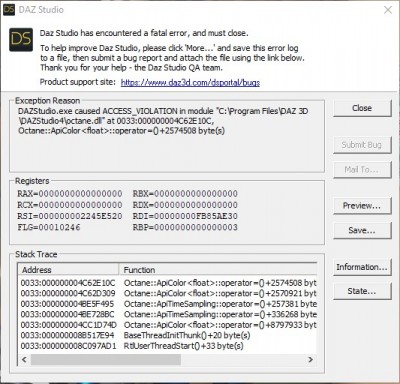Click the Address column header
Viewport: 400px width, 384px height.
pyautogui.click(x=68, y=270)
